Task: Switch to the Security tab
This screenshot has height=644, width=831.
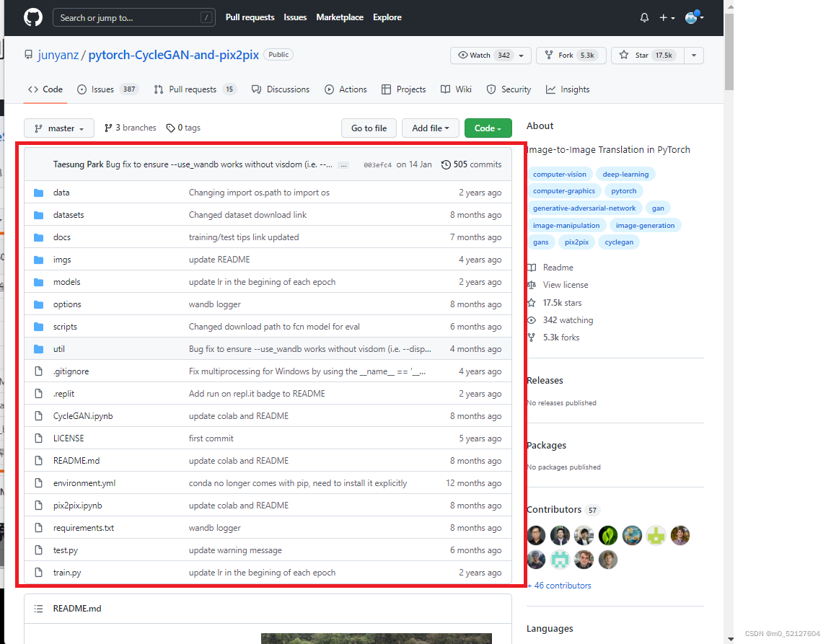Action: (x=509, y=89)
